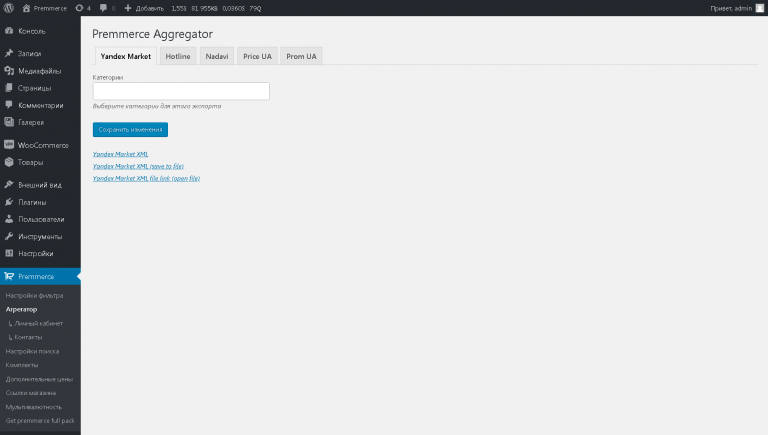
Task: Open the Yandex Market XML link
Action: (x=120, y=154)
